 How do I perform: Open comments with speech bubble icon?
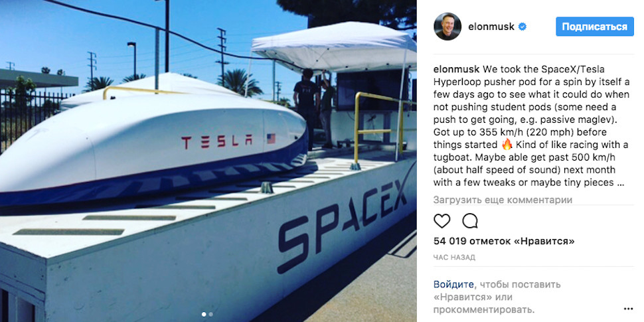point(470,221)
